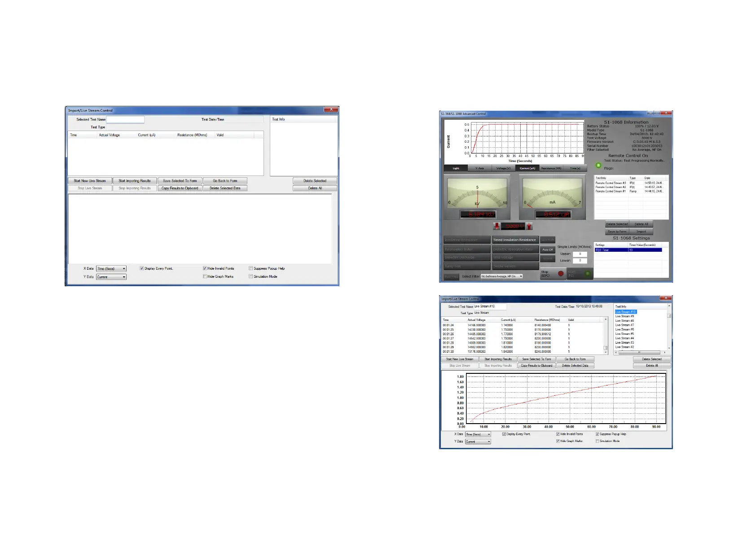Click Selected Test Name field in empty window

(x=125, y=120)
